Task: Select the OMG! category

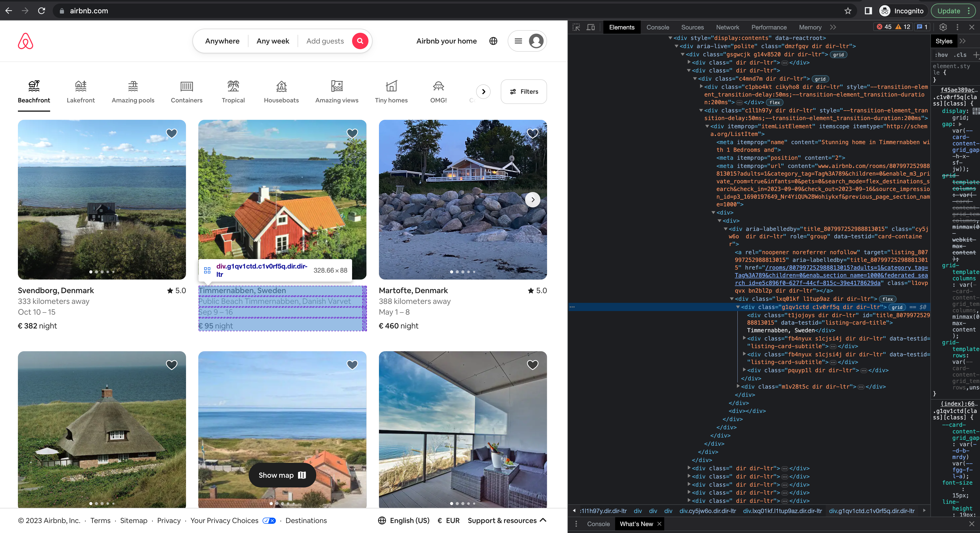Action: 438,92
